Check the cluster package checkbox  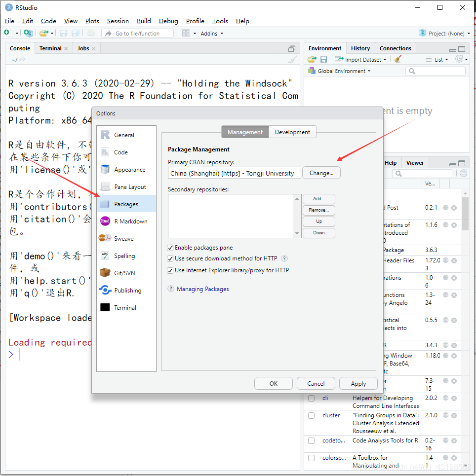click(311, 416)
